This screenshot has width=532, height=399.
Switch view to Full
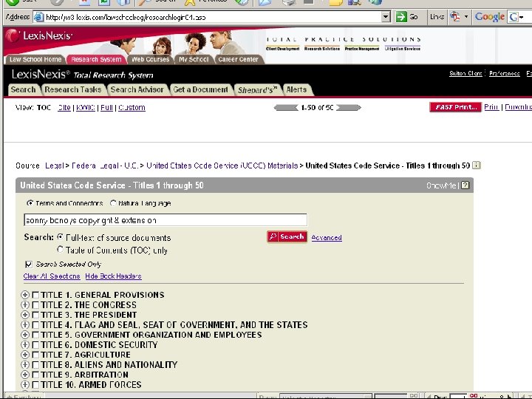coord(106,108)
